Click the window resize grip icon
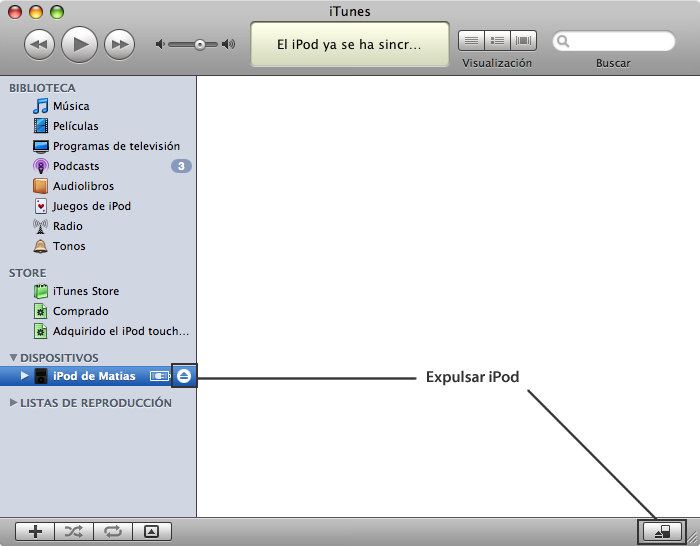 (693, 539)
